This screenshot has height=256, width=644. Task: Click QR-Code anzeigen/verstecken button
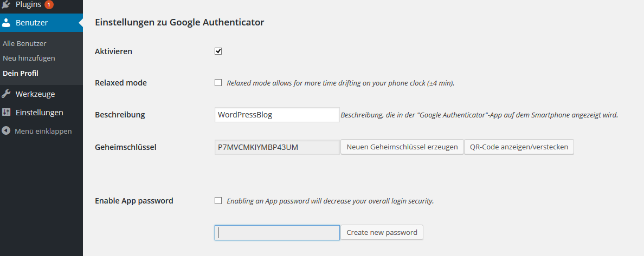519,147
